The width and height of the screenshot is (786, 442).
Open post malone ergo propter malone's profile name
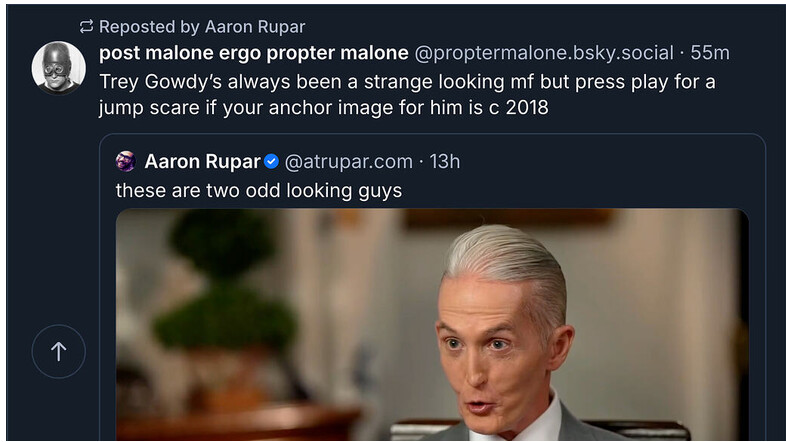[254, 53]
